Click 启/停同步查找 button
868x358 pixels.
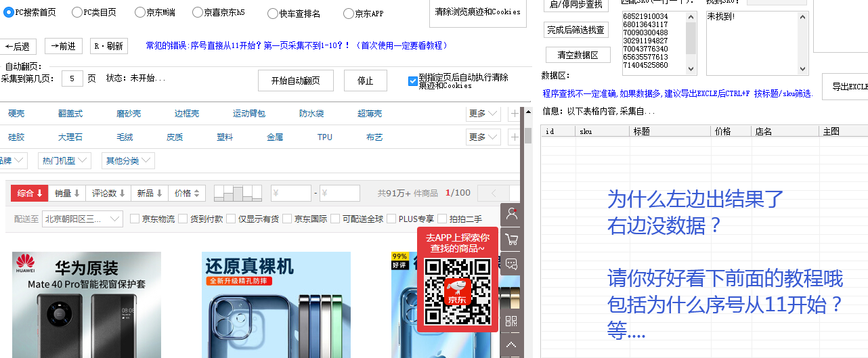pyautogui.click(x=576, y=5)
